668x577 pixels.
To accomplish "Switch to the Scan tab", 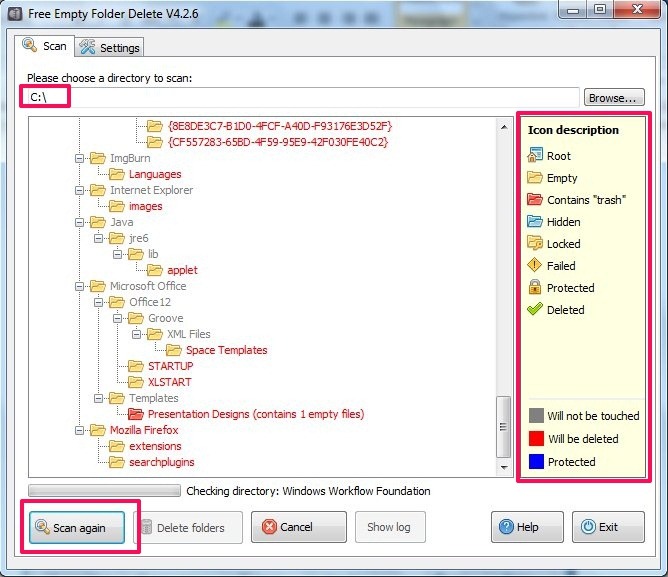I will click(45, 46).
